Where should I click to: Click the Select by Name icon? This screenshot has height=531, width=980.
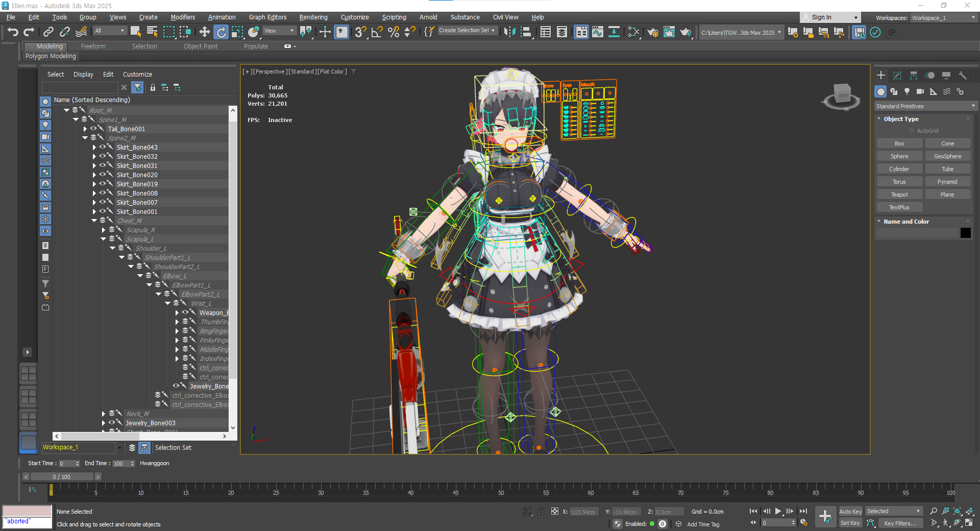tap(152, 32)
